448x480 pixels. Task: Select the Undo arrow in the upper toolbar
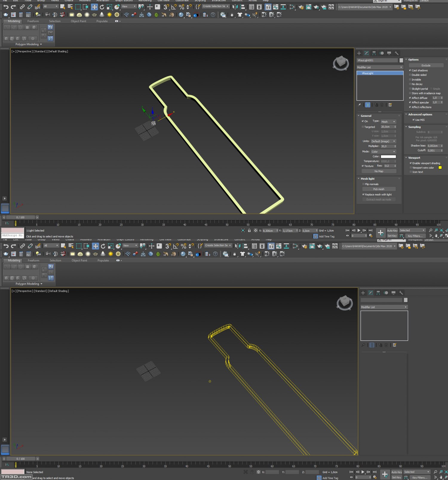tap(6, 7)
